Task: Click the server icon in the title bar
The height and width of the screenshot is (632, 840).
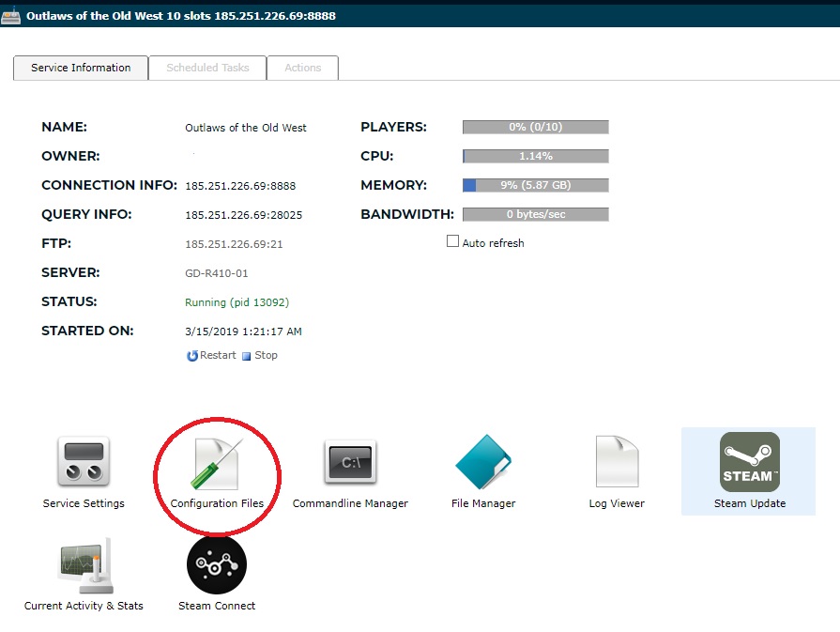Action: click(x=11, y=16)
